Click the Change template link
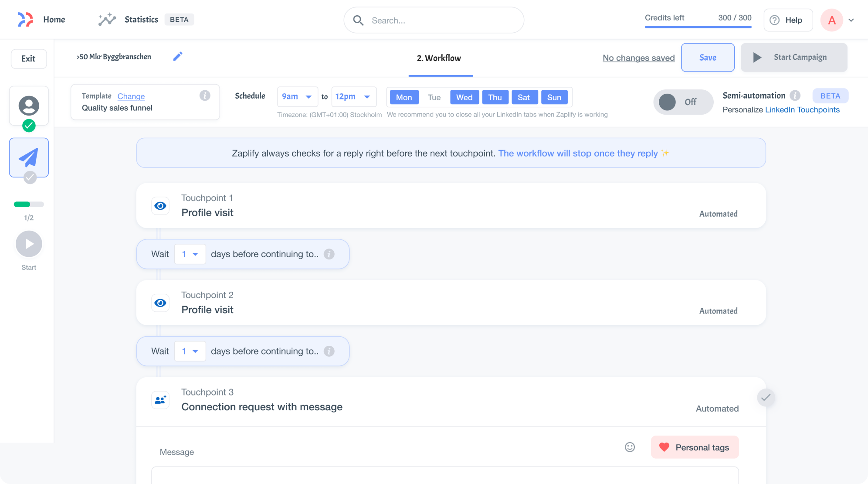This screenshot has width=868, height=484. 131,96
